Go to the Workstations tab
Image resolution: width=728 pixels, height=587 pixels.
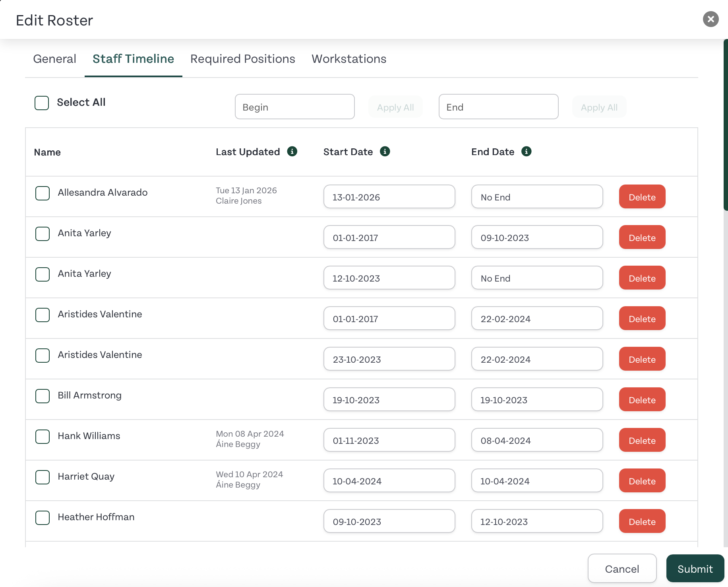[349, 59]
